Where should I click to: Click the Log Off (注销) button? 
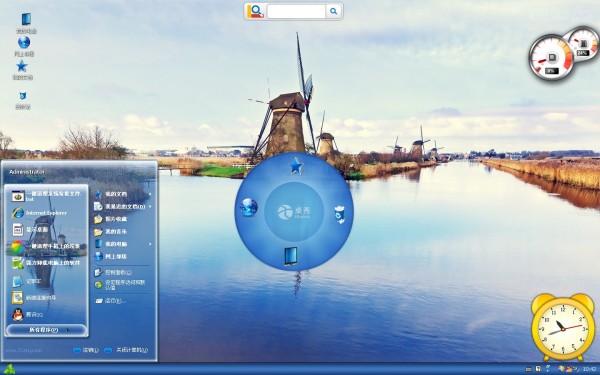(86, 350)
